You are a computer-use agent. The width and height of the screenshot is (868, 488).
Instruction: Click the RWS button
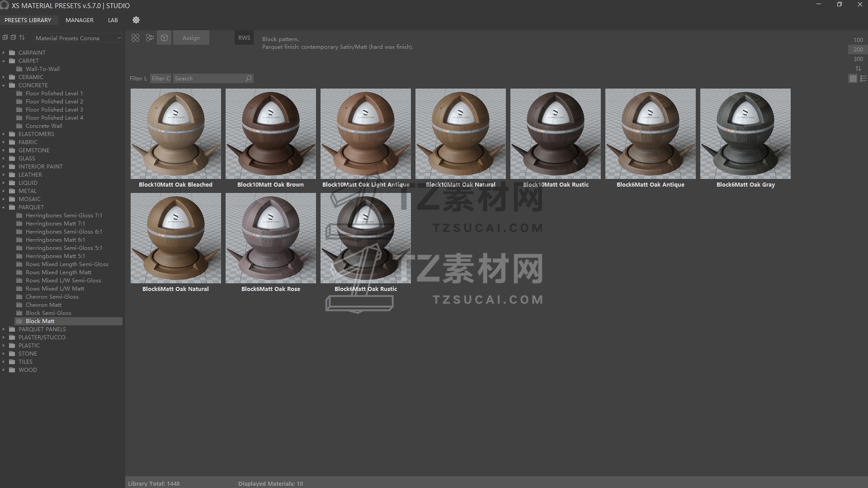click(x=244, y=38)
